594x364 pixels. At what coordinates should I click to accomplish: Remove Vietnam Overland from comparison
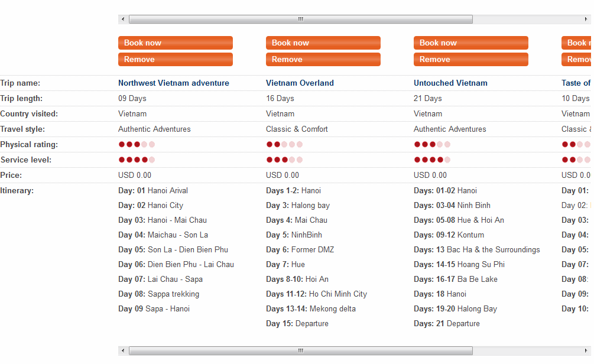(323, 60)
